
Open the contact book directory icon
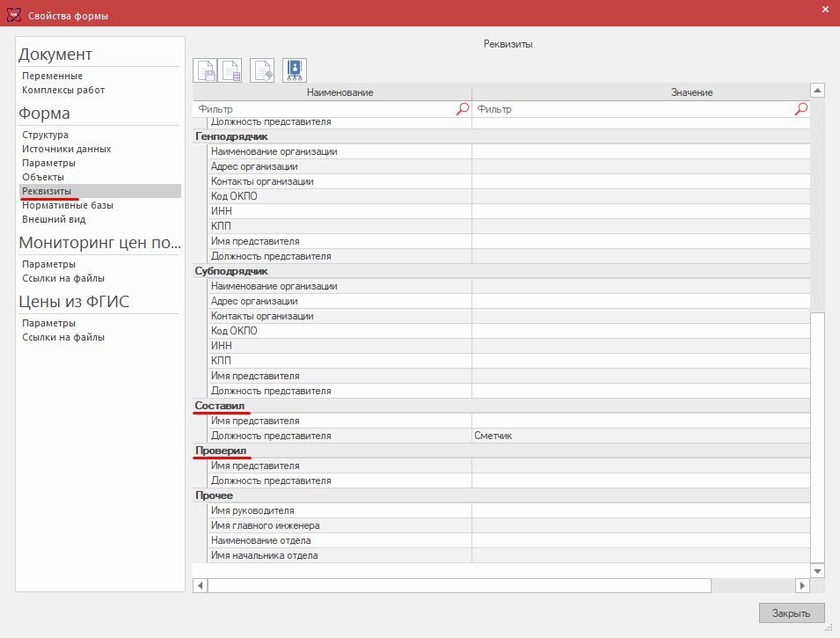click(294, 70)
